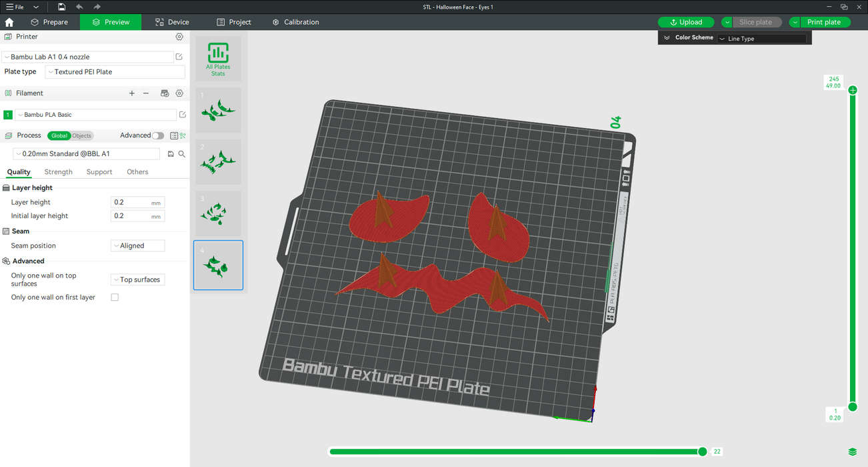Toggle the Advanced switch
The height and width of the screenshot is (467, 868).
click(157, 135)
